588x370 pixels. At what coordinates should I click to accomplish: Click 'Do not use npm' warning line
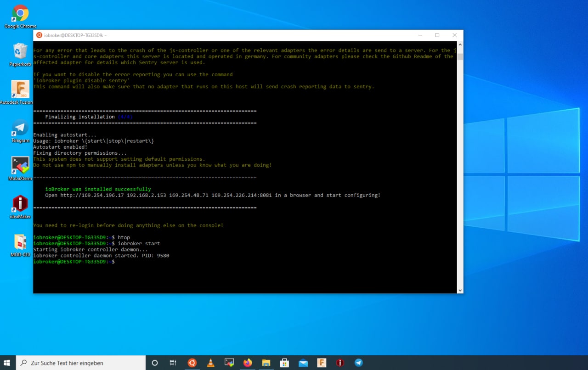click(153, 165)
